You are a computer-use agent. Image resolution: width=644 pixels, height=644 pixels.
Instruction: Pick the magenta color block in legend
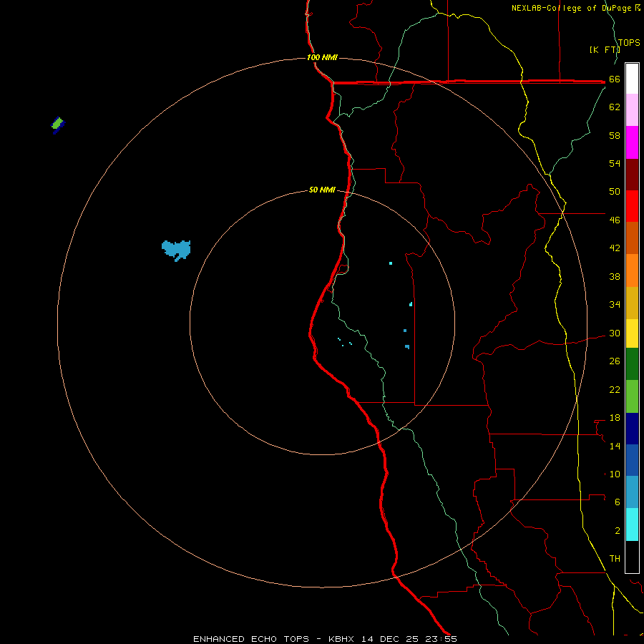click(632, 142)
